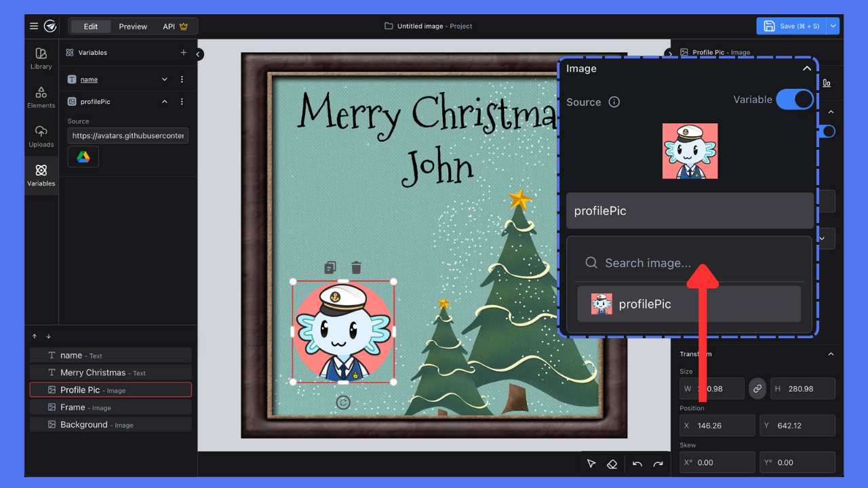This screenshot has height=488, width=868.
Task: Switch to the Preview tab
Action: tap(133, 26)
